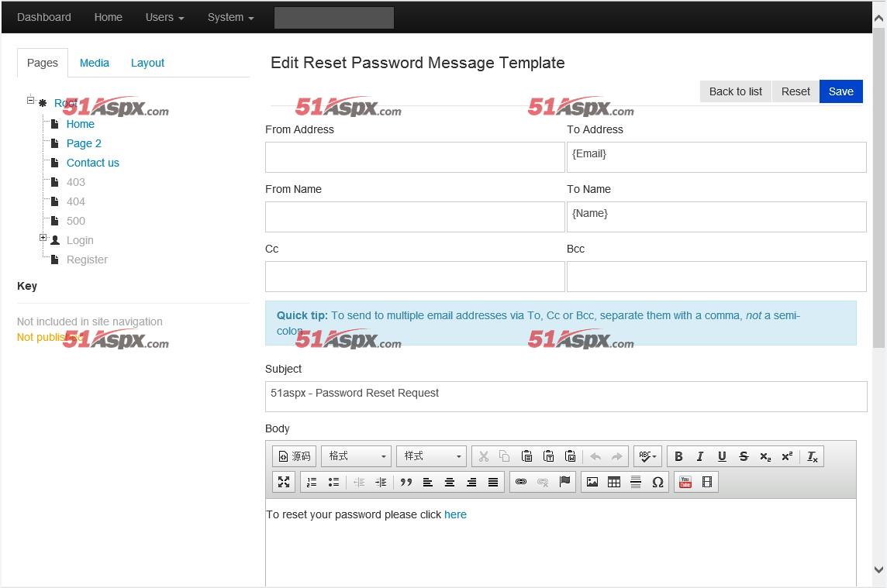Click Paste from Word icon

(570, 456)
